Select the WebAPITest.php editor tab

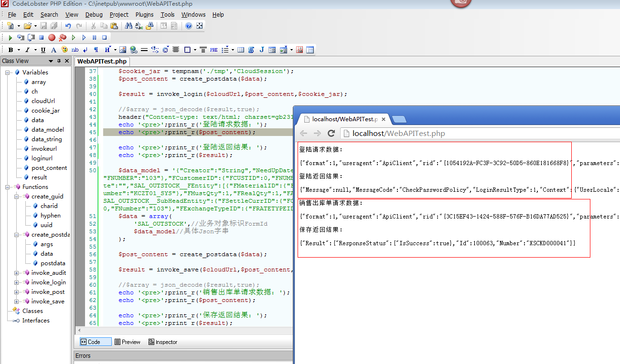[102, 61]
